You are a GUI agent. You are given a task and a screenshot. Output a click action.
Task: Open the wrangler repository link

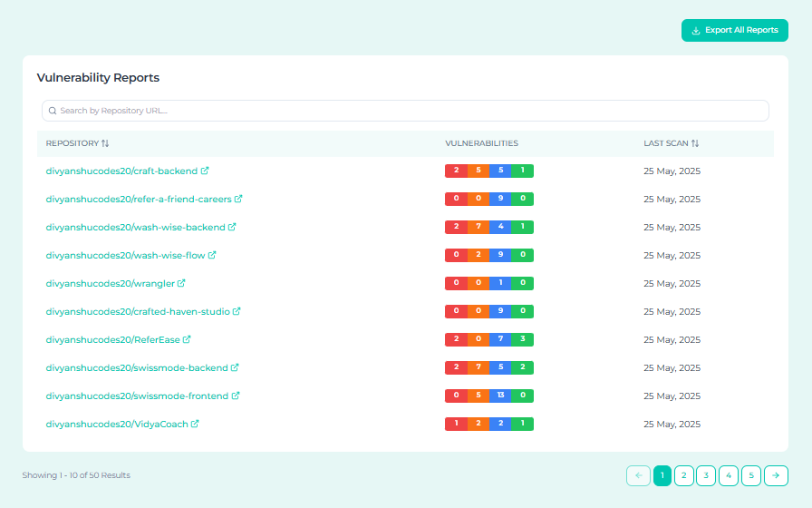[110, 284]
